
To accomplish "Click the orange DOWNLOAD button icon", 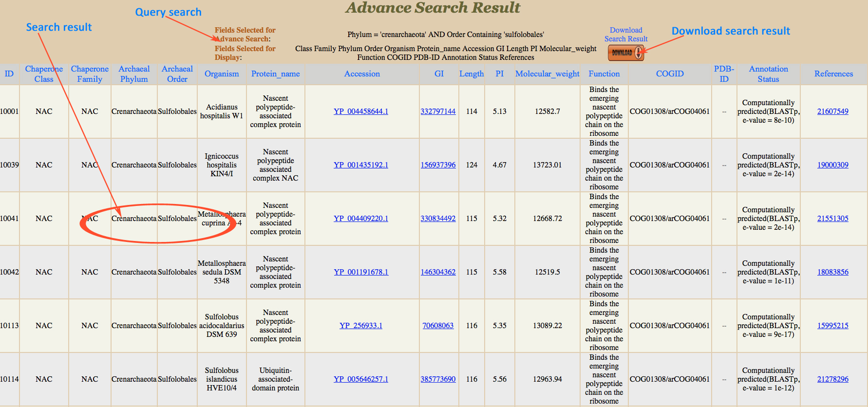I will click(626, 53).
